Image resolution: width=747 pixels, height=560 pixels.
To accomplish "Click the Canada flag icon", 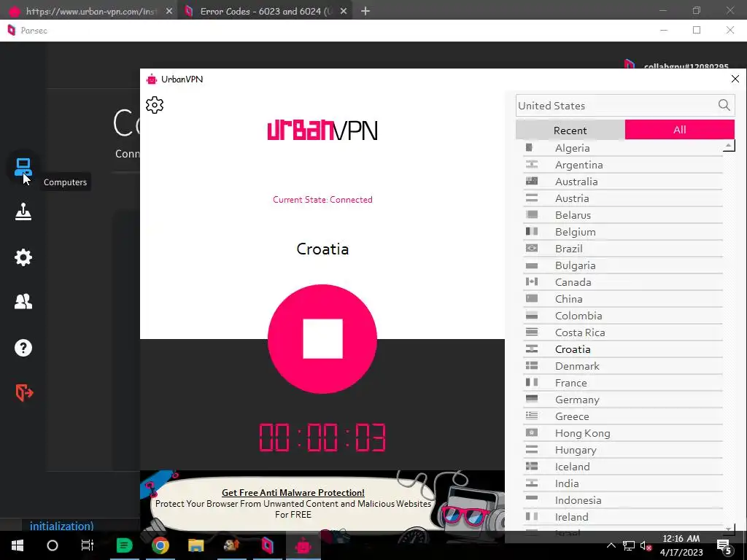I will (x=532, y=281).
